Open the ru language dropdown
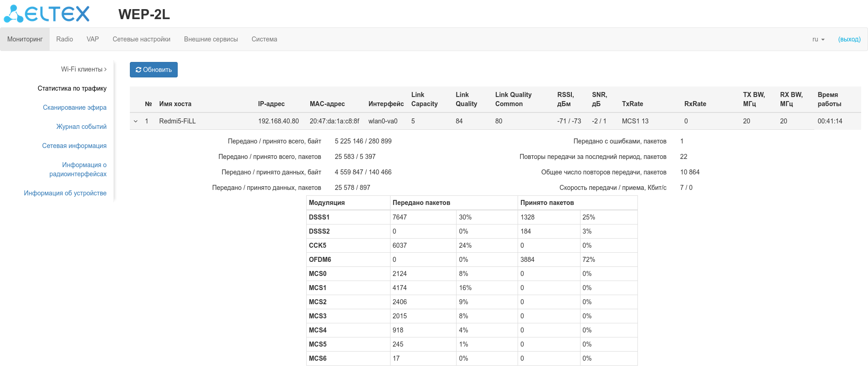 tap(818, 39)
